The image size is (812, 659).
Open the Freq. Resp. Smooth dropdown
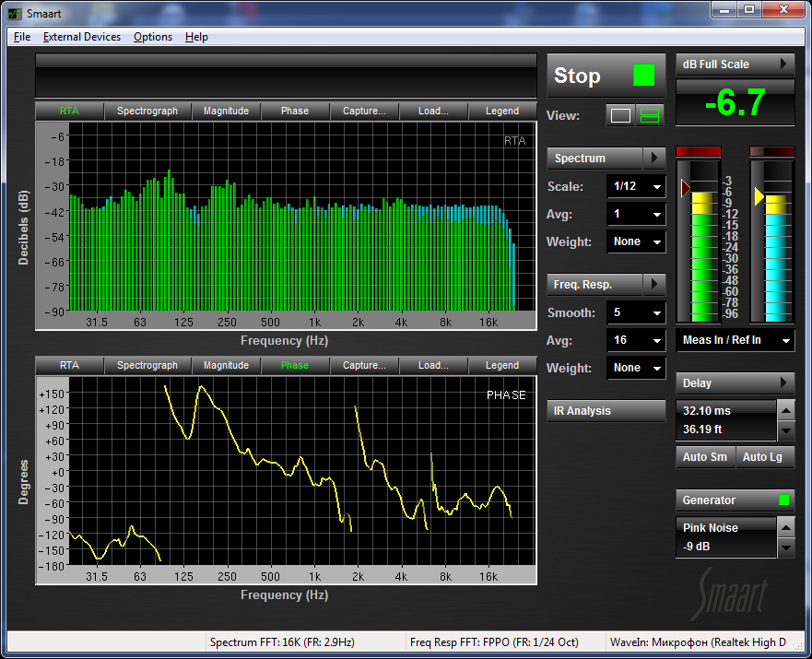tap(636, 313)
